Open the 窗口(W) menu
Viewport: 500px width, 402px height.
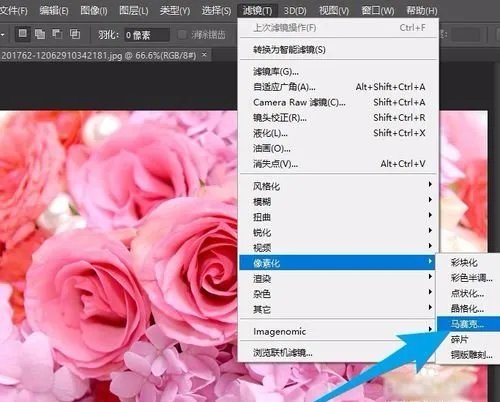click(377, 11)
